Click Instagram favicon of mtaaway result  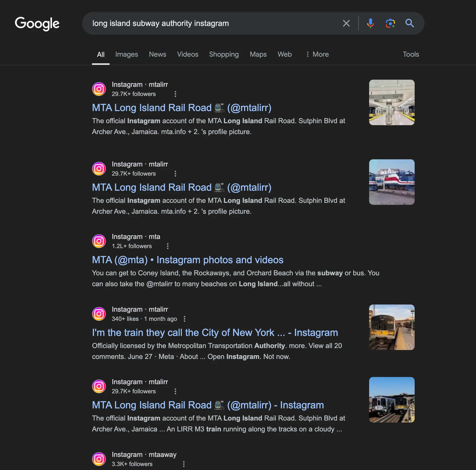(99, 459)
